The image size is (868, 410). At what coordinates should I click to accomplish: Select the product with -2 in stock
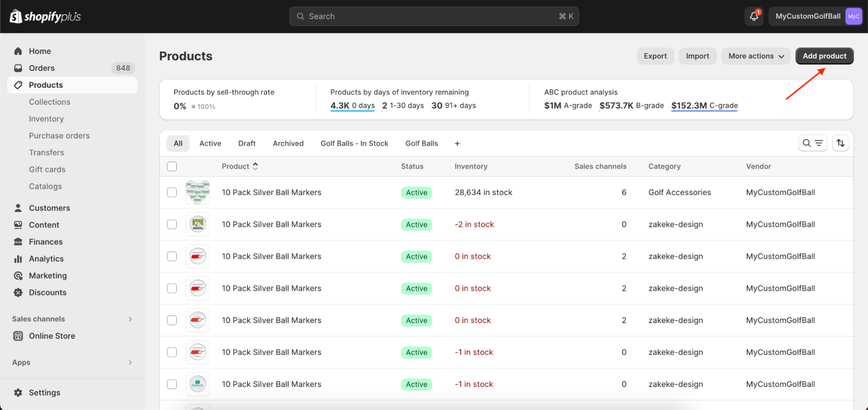click(x=172, y=225)
